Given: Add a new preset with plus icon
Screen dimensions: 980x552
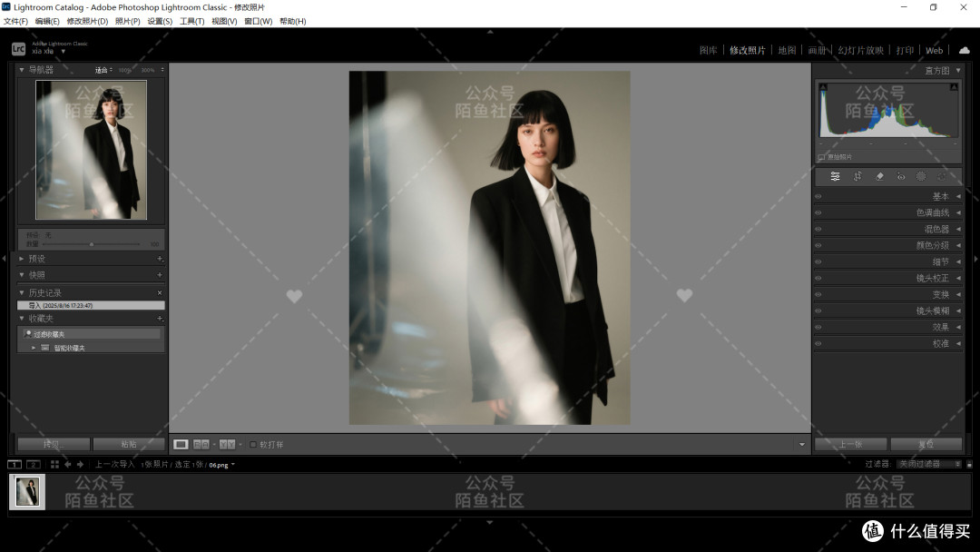Looking at the screenshot, I should (160, 259).
